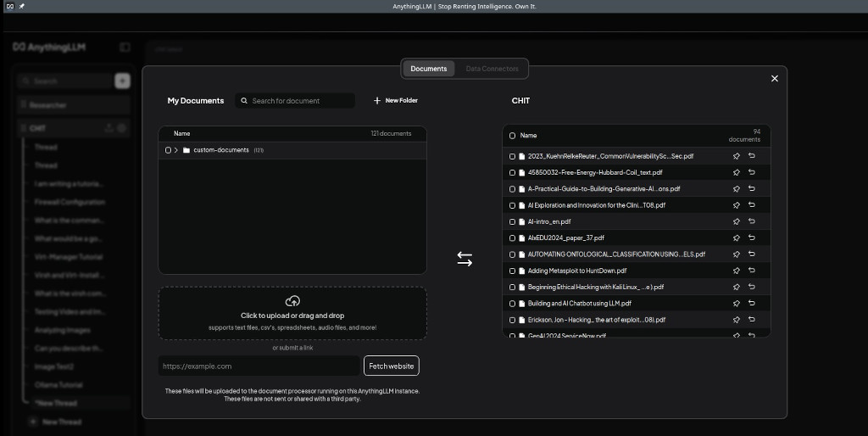Click the upload drag and drop area
This screenshot has width=868, height=436.
pyautogui.click(x=292, y=313)
